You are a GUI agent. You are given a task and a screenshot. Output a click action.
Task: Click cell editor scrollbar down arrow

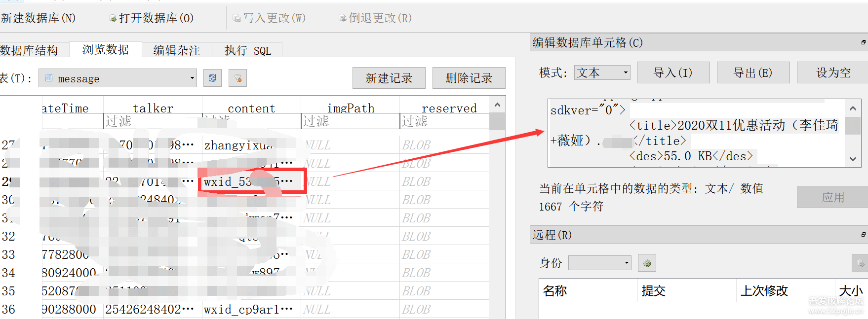click(853, 159)
